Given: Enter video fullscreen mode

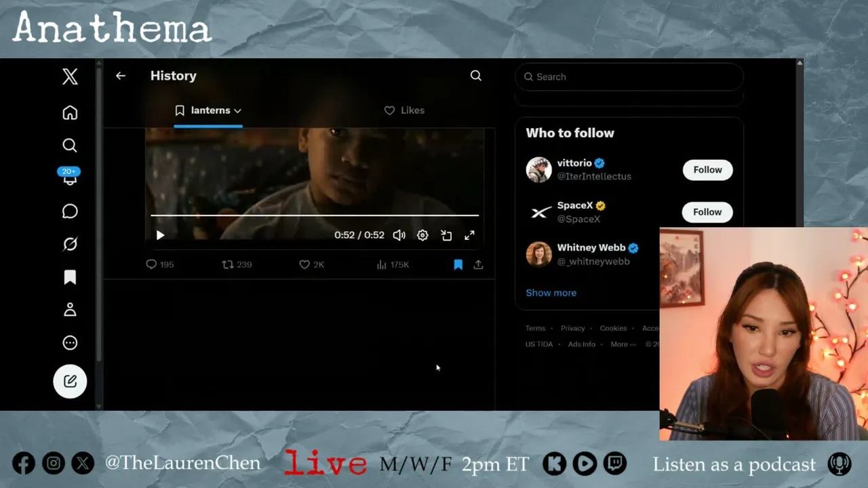Looking at the screenshot, I should coord(469,235).
